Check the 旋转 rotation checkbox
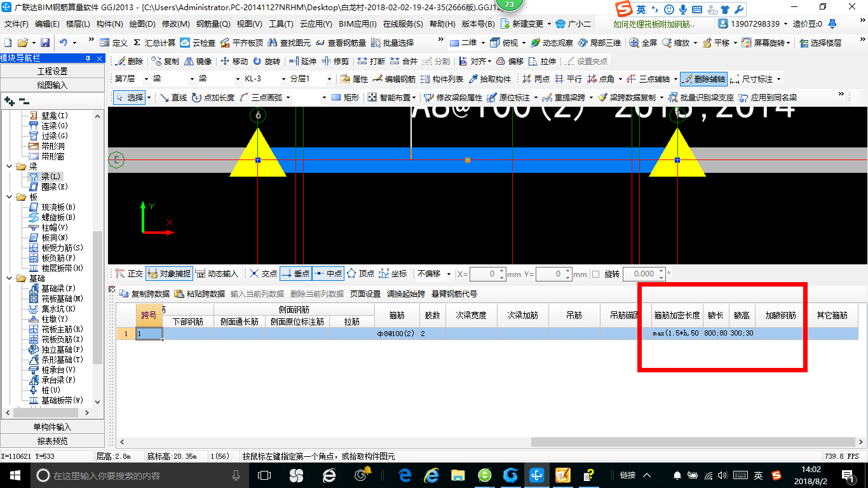This screenshot has width=868, height=488. (x=595, y=274)
